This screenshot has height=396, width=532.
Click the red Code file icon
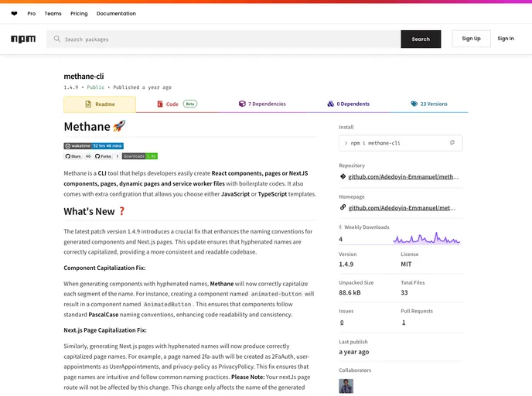click(x=160, y=104)
